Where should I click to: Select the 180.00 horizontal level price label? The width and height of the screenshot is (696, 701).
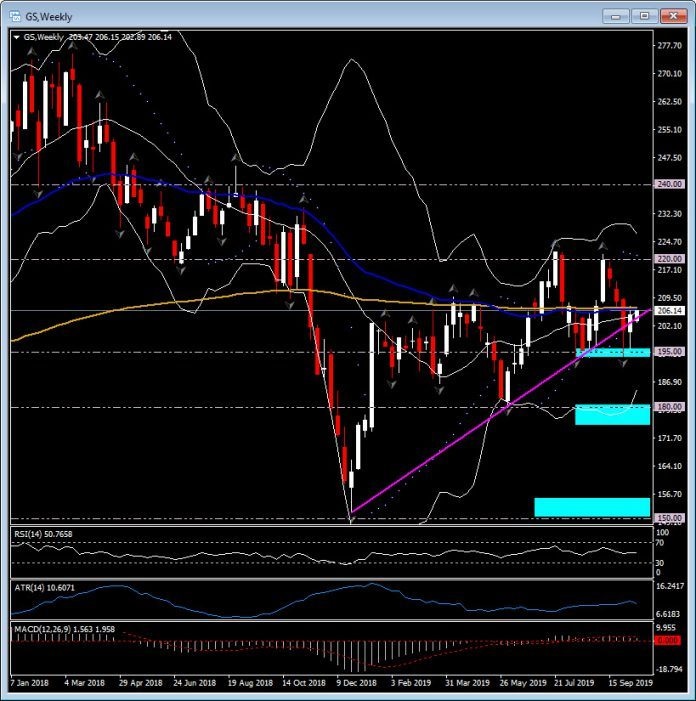click(669, 407)
